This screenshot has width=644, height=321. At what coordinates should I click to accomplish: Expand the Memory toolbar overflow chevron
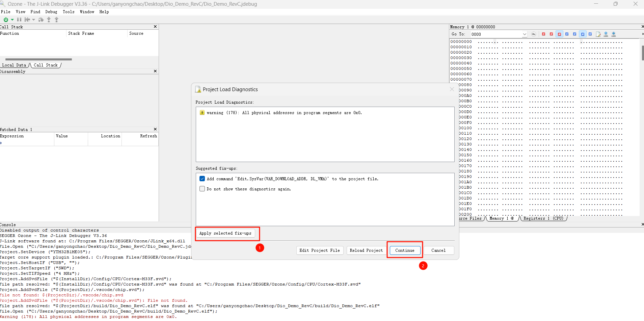643,34
